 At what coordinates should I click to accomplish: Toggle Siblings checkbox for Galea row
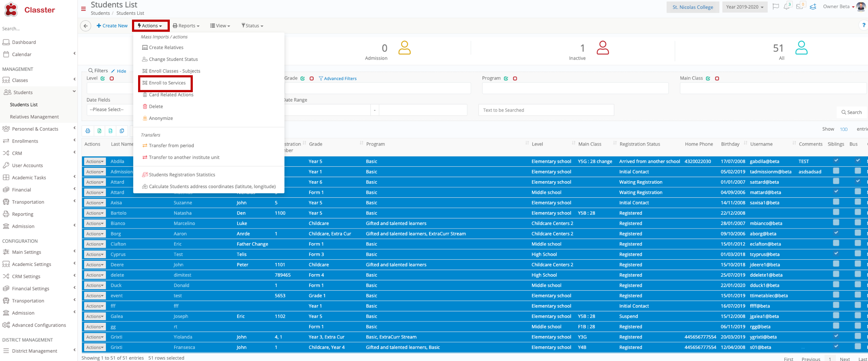coord(836,315)
